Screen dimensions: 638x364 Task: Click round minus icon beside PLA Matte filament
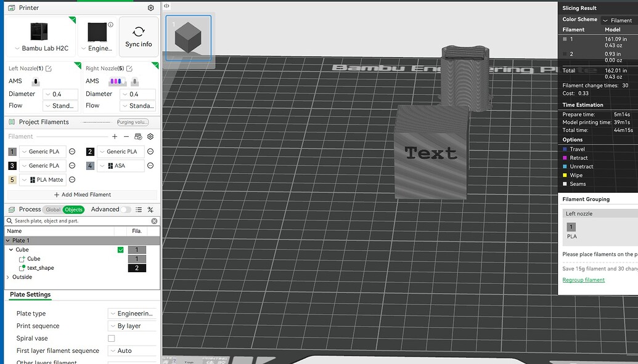pos(72,179)
